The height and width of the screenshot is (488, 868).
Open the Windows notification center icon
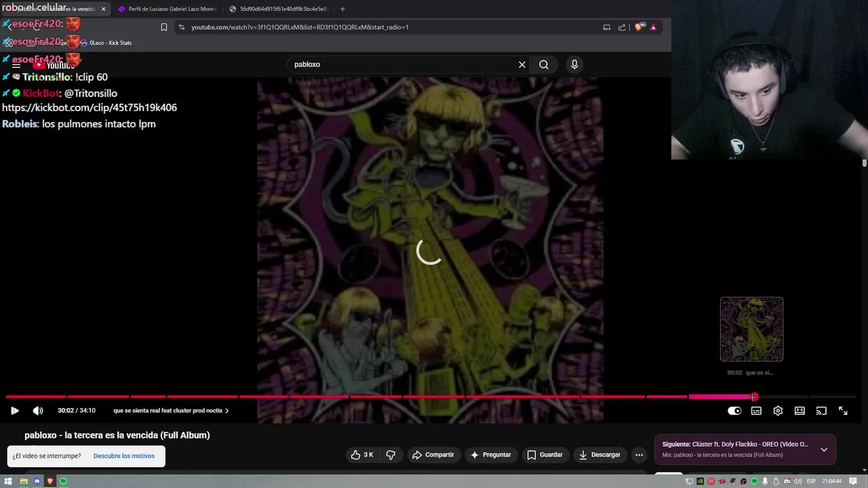pyautogui.click(x=853, y=481)
